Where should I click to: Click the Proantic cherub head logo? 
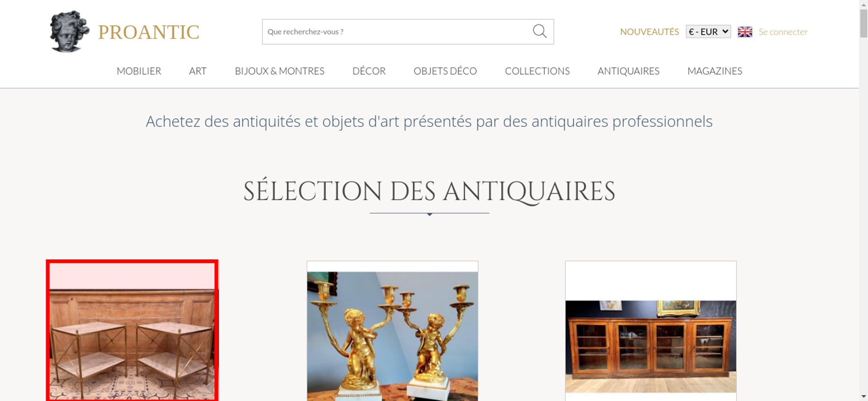69,31
